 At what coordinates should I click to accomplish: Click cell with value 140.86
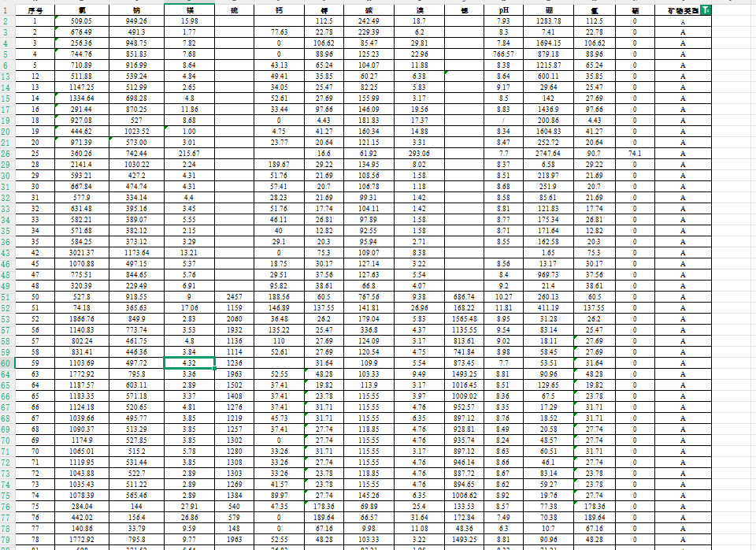click(x=81, y=528)
